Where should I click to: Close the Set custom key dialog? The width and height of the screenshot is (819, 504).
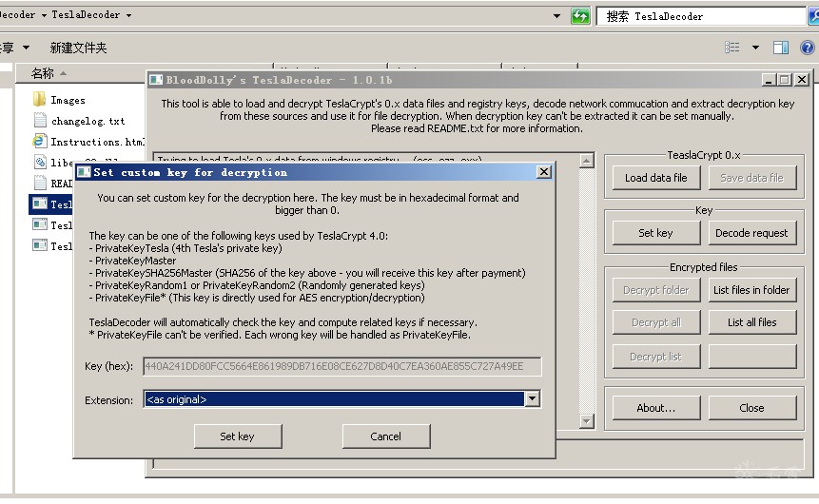point(544,172)
